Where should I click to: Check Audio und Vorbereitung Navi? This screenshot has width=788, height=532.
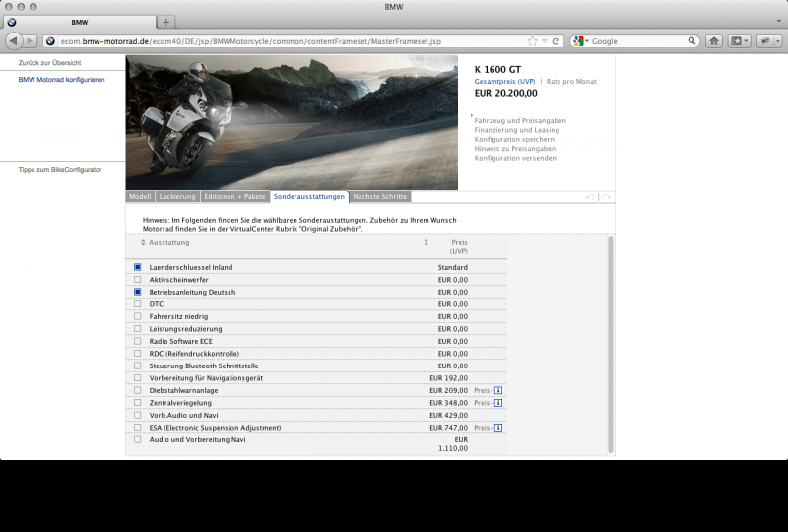(138, 439)
